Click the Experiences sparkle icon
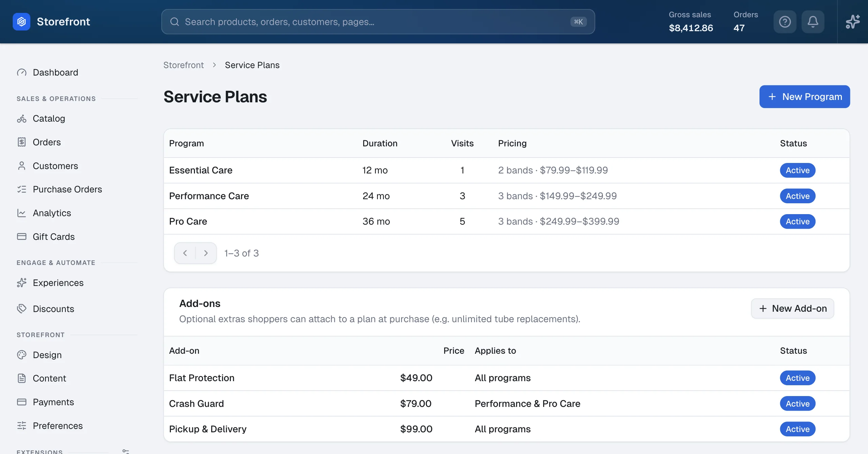This screenshot has width=868, height=454. click(22, 283)
